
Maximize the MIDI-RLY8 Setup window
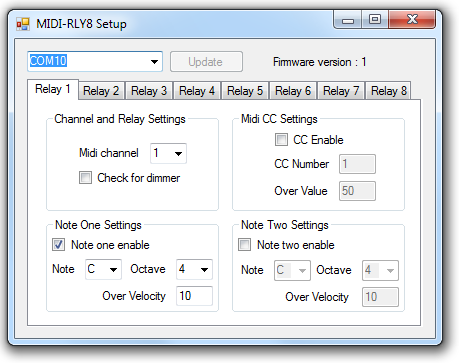[x=375, y=19]
